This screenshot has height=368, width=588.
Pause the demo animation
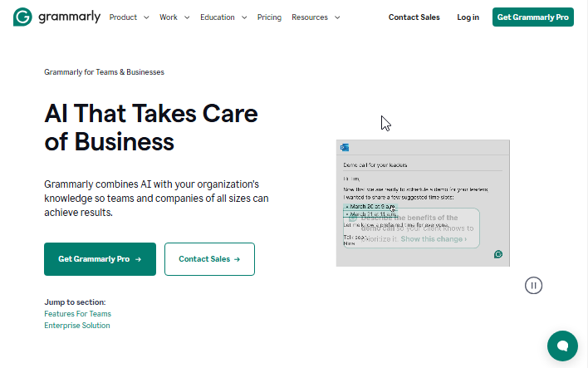534,285
